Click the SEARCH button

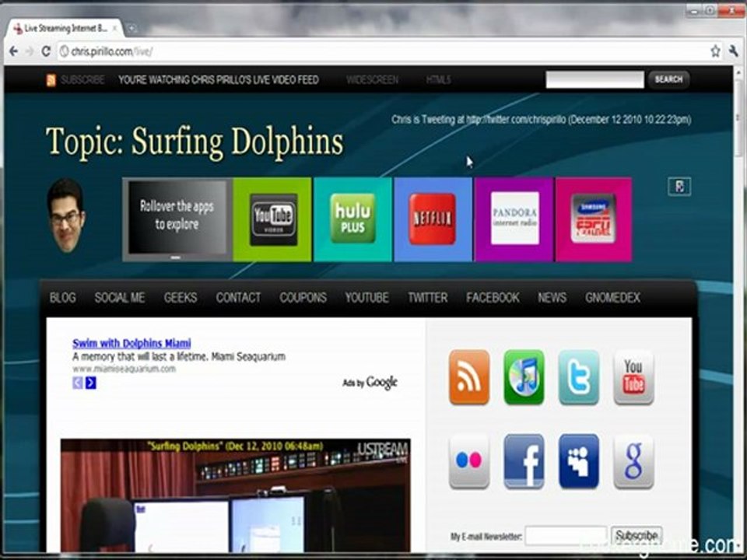(668, 79)
